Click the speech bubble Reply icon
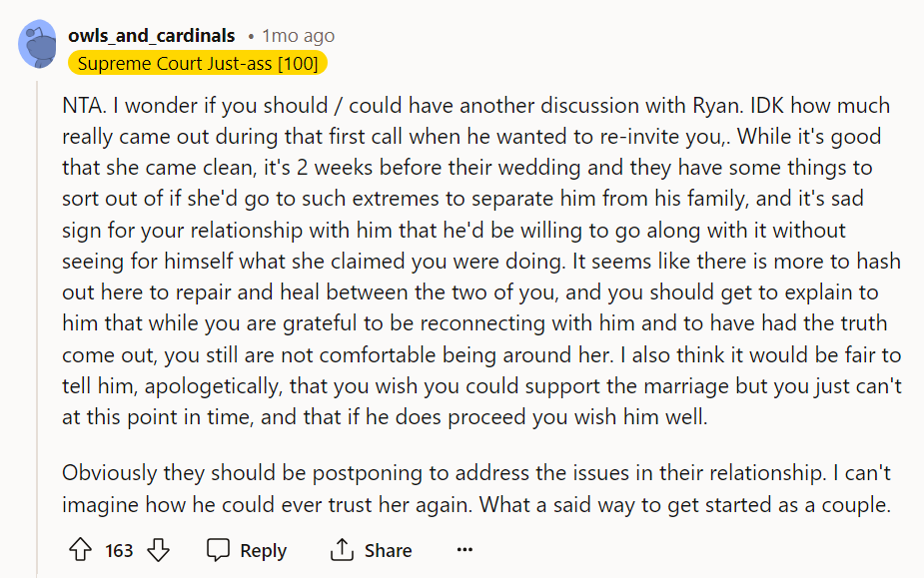Screen dimensions: 924x578 coord(218,550)
